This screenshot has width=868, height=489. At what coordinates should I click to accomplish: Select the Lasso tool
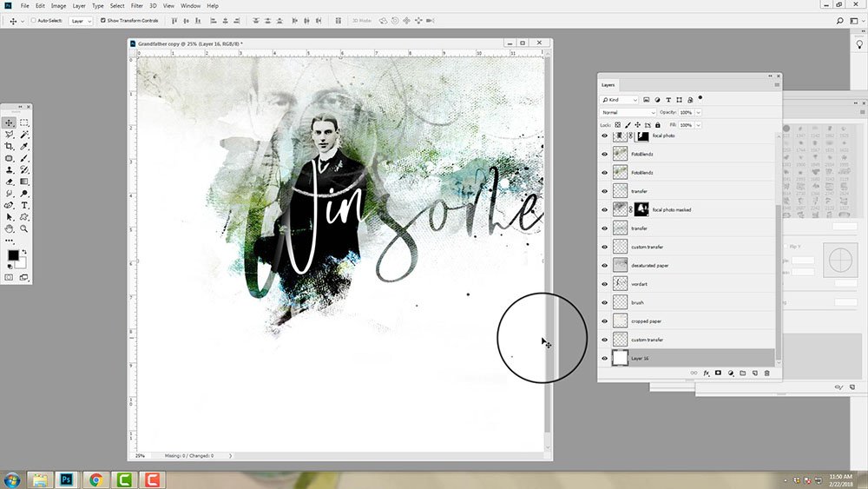point(9,135)
